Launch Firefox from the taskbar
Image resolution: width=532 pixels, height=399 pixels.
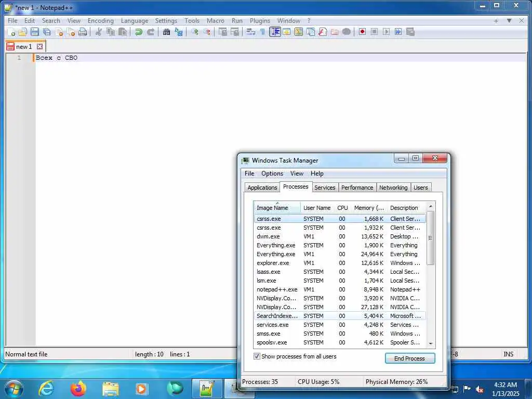coord(78,389)
